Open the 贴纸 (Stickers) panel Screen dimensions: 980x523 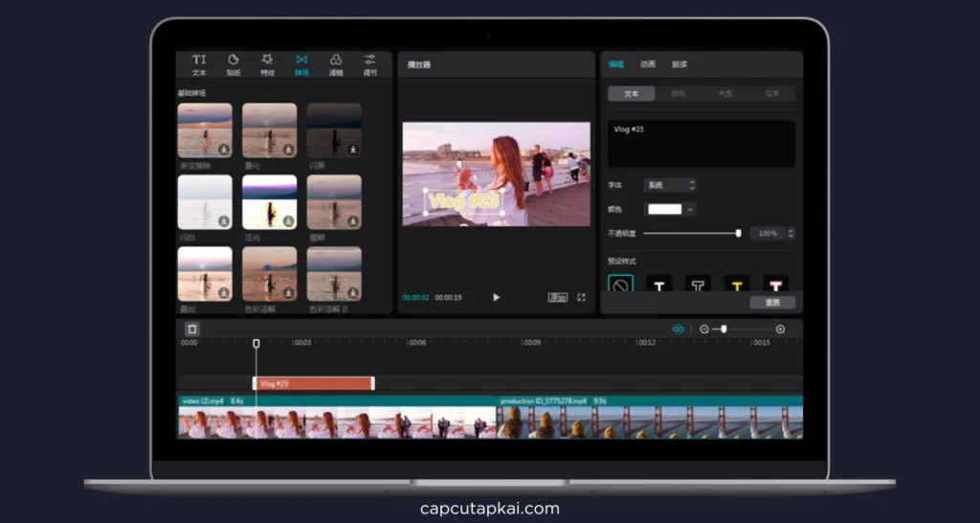pos(234,64)
